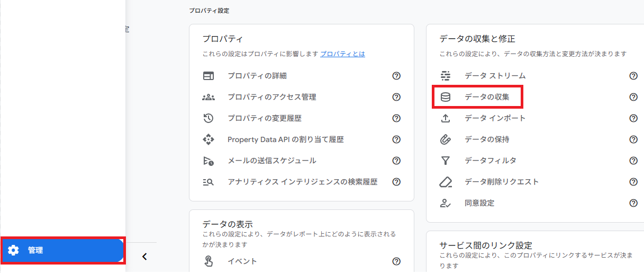This screenshot has width=644, height=273.
Task: Open データ ストリーム settings
Action: (495, 76)
